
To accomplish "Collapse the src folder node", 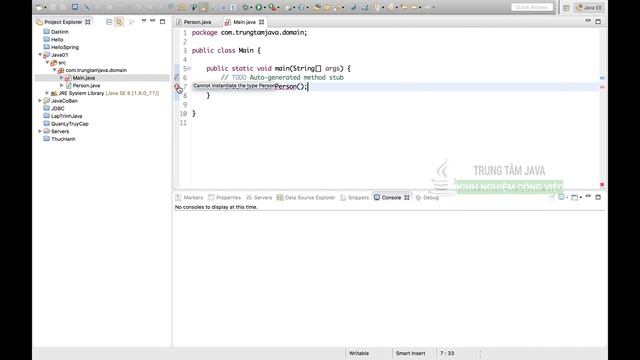I will pos(47,62).
